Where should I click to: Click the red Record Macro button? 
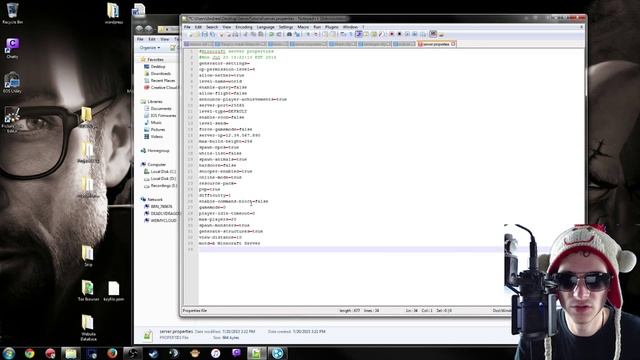(391, 35)
